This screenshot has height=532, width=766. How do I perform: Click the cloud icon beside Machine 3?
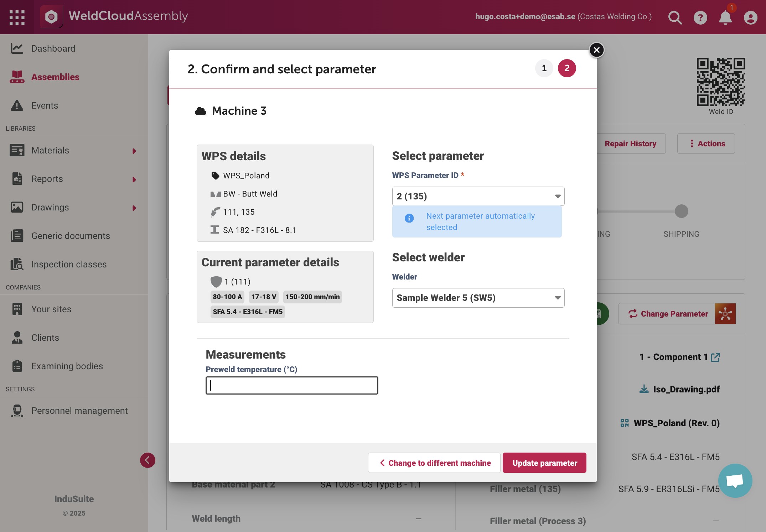click(x=201, y=111)
